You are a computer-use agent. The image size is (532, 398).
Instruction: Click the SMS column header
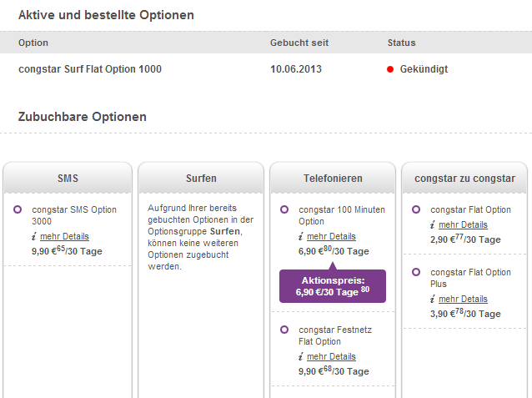pyautogui.click(x=68, y=179)
